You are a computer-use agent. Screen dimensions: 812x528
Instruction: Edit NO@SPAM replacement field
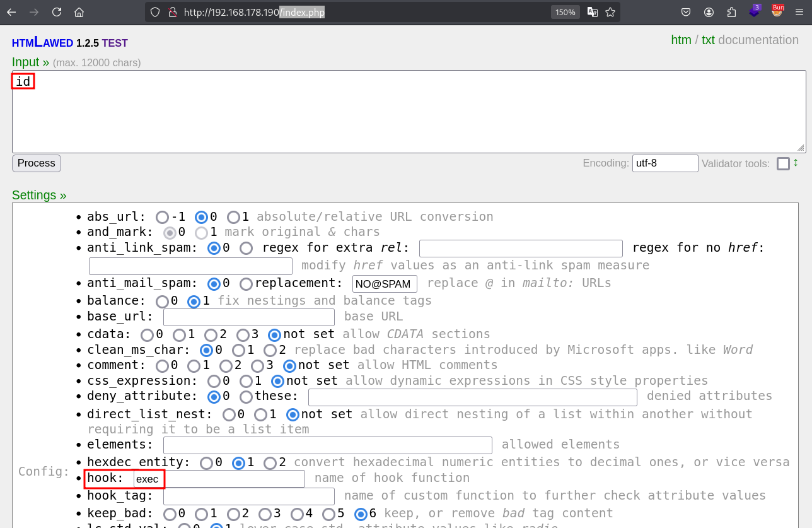pyautogui.click(x=385, y=284)
